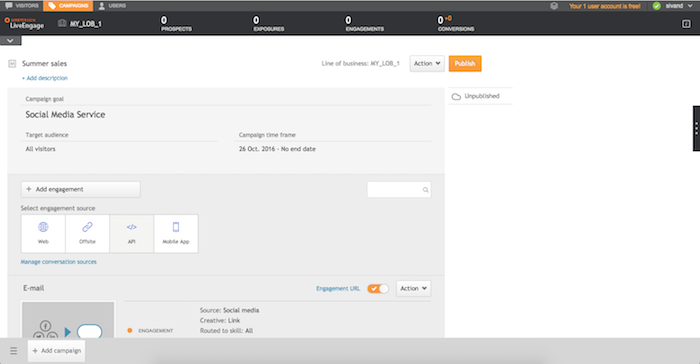Switch to the Visitors tab
This screenshot has width=700, height=364.
coord(21,6)
